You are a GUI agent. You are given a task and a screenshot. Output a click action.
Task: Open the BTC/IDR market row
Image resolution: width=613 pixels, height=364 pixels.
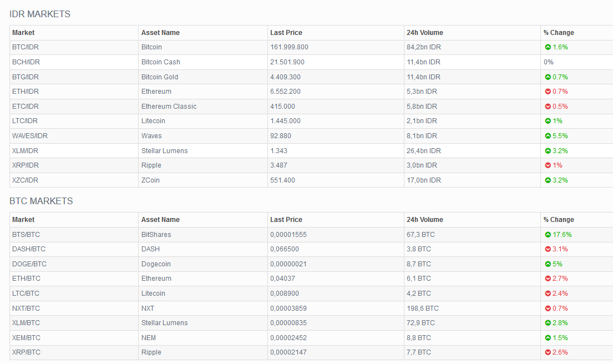pos(25,47)
